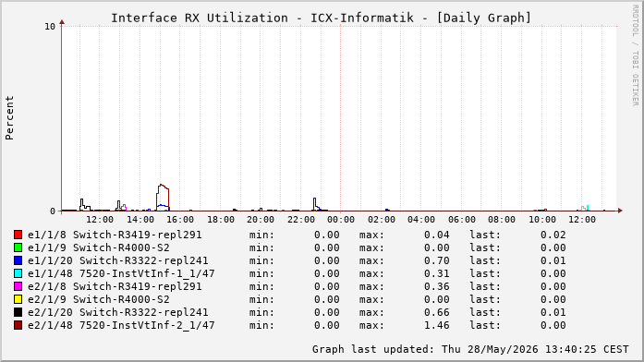Click legend label e1/1/20 Switch-R3322-repl241
644x362 pixels.
pos(118,260)
